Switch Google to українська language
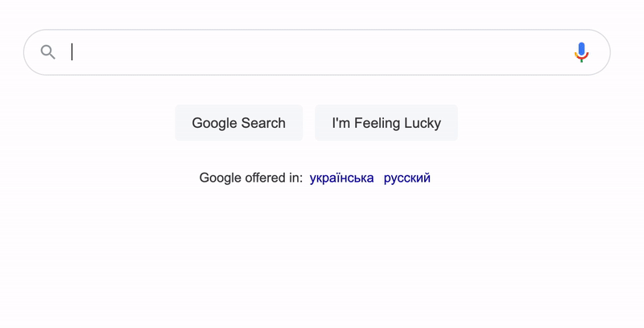644x328 pixels. tap(341, 178)
